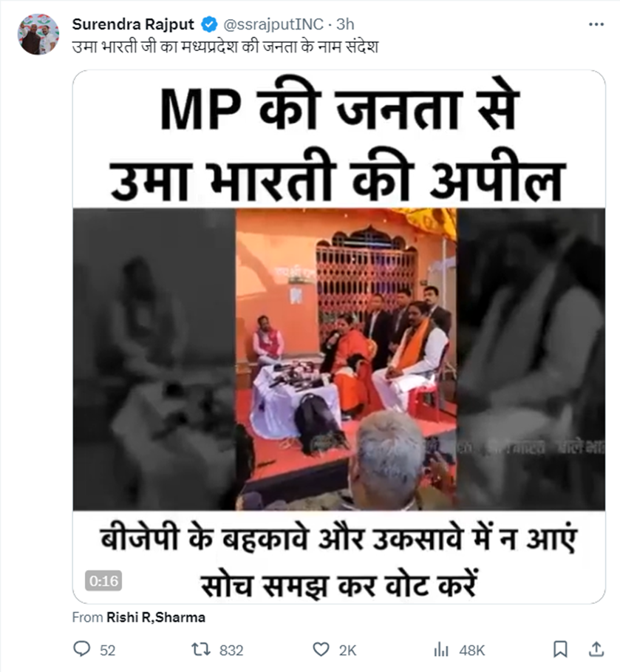Play the embedded video of the press conference

coord(338,359)
